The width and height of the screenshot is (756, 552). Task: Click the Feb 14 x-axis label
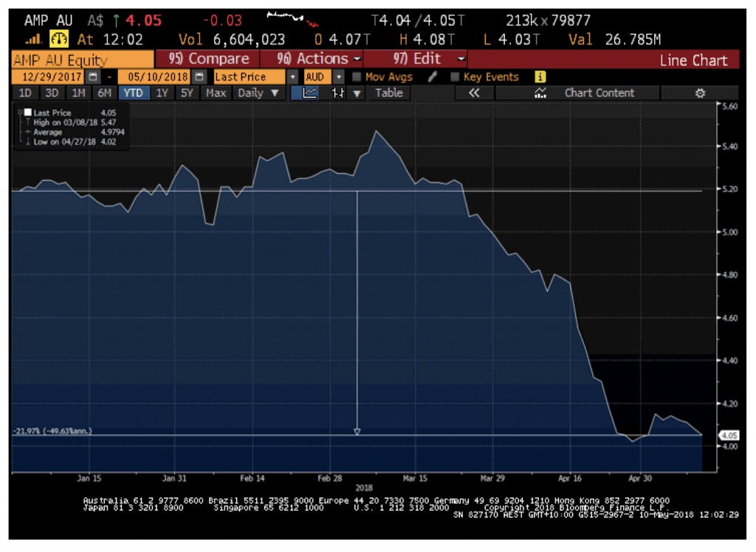click(252, 478)
